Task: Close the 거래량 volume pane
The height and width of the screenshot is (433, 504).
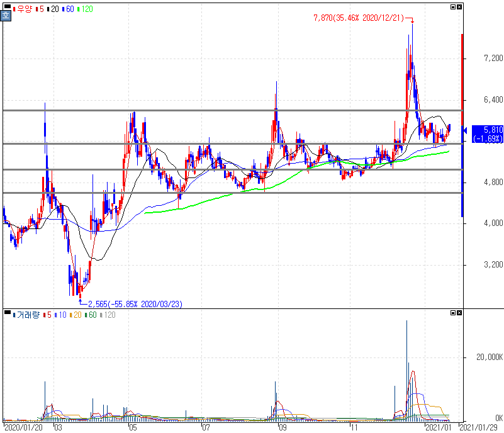Action: pos(459,312)
